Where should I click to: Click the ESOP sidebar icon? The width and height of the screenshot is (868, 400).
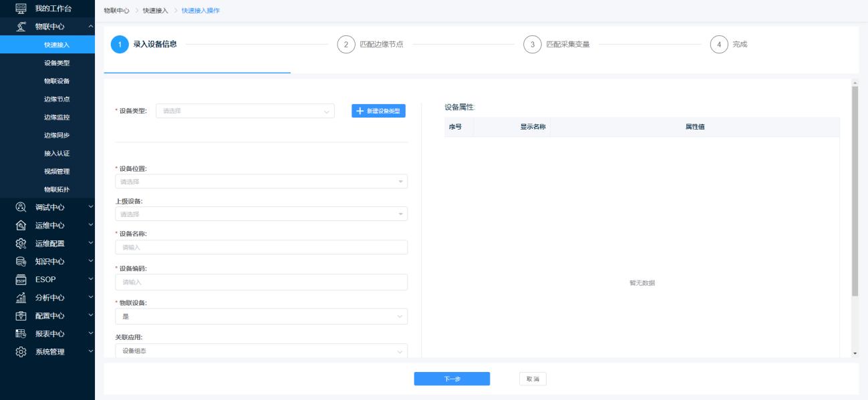(21, 279)
